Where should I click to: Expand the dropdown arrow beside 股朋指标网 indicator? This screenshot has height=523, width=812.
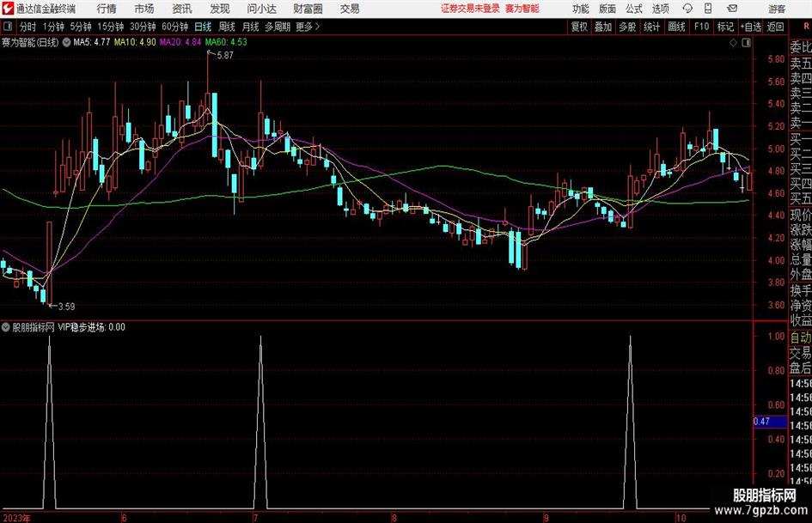point(6,327)
